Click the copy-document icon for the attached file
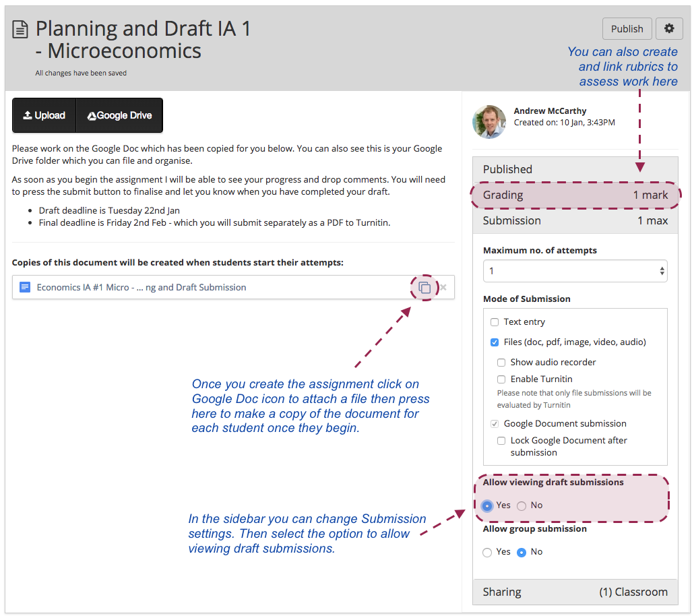This screenshot has height=616, width=692. (424, 288)
